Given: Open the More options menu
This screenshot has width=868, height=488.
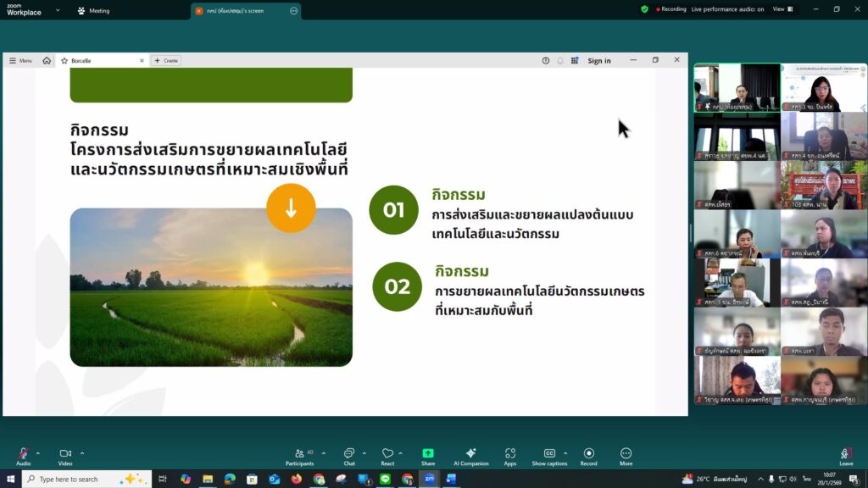Looking at the screenshot, I should click(626, 454).
